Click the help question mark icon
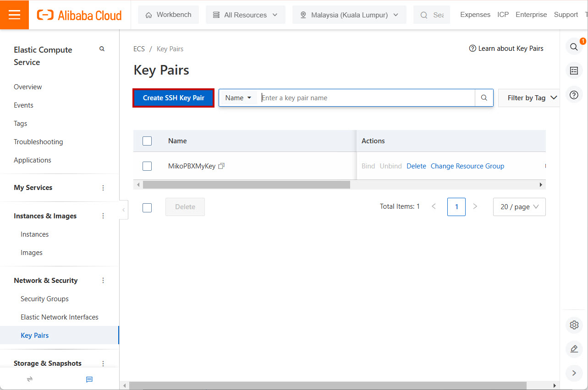The width and height of the screenshot is (588, 390). tap(574, 95)
